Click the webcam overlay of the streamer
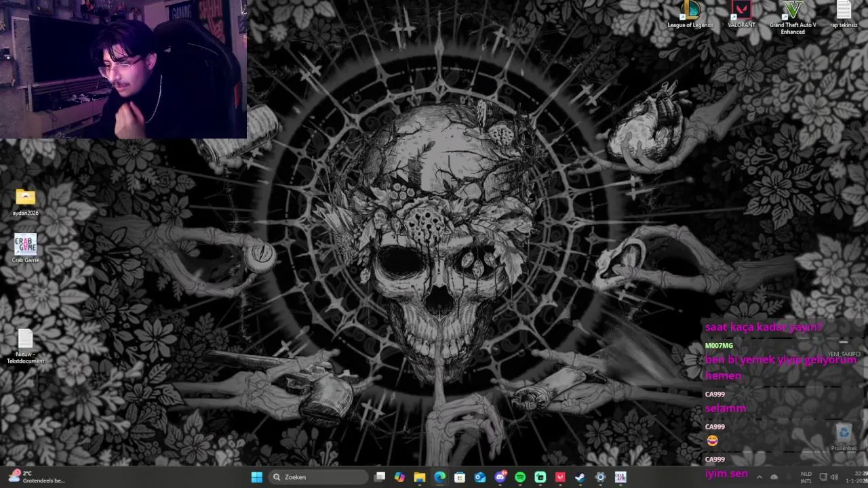 (123, 69)
